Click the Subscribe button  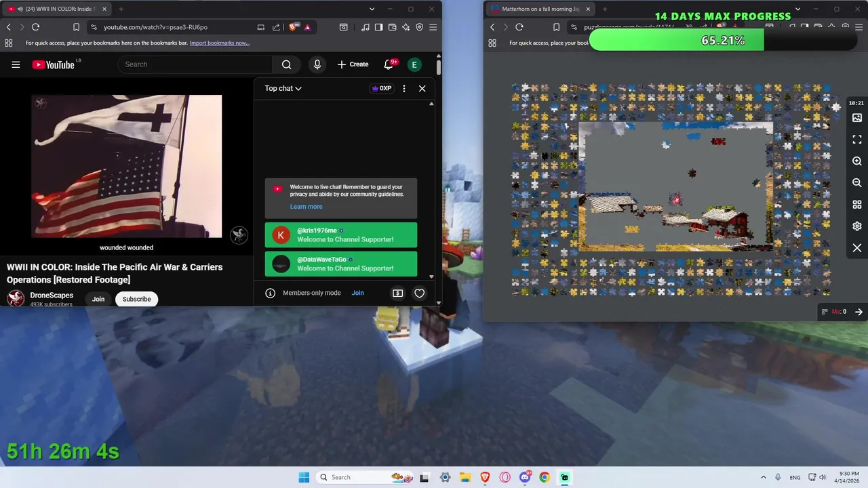point(137,299)
